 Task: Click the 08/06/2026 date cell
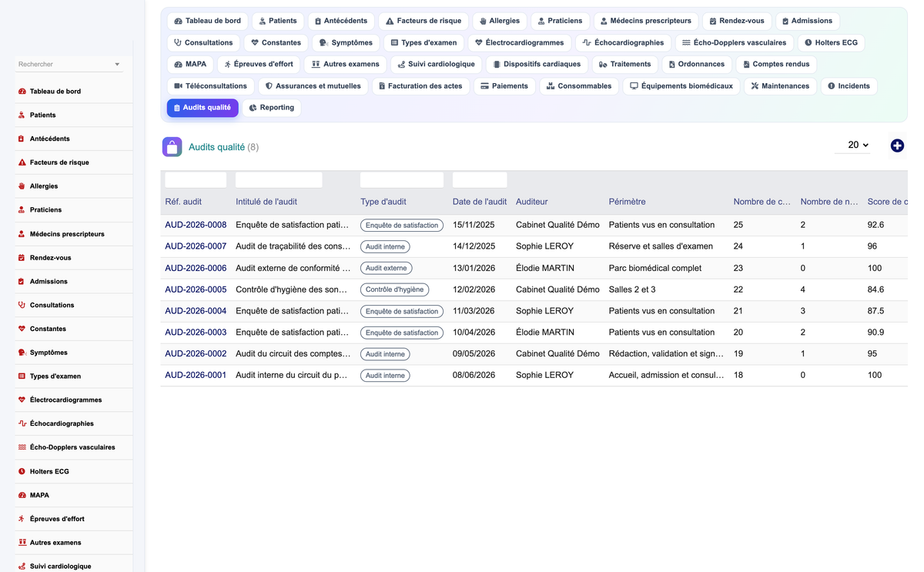point(474,376)
